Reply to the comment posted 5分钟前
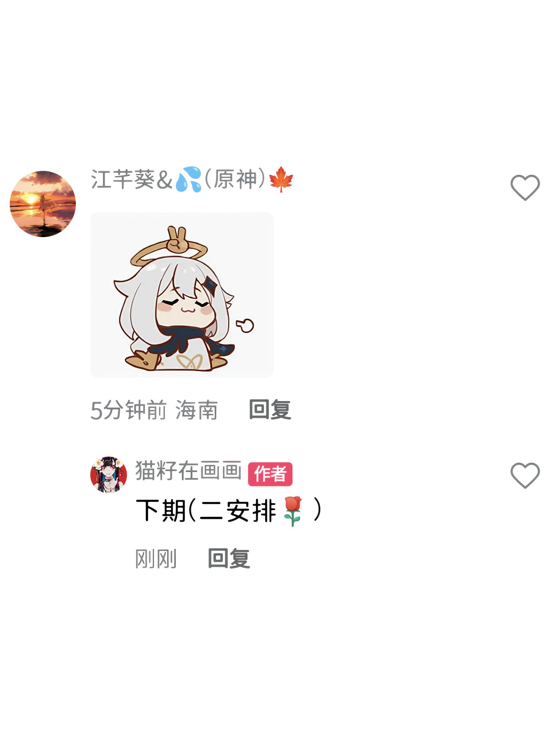This screenshot has height=747, width=560. pos(270,409)
